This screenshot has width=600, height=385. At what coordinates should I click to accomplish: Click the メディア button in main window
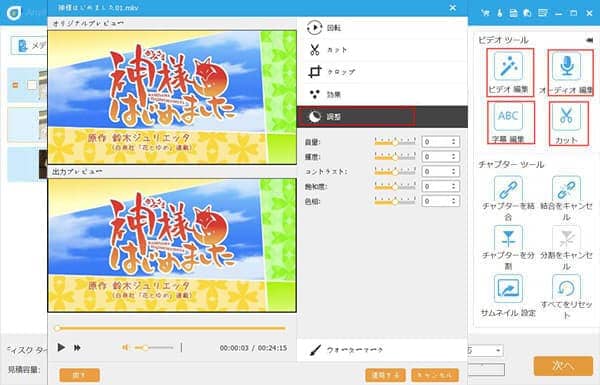(30, 46)
